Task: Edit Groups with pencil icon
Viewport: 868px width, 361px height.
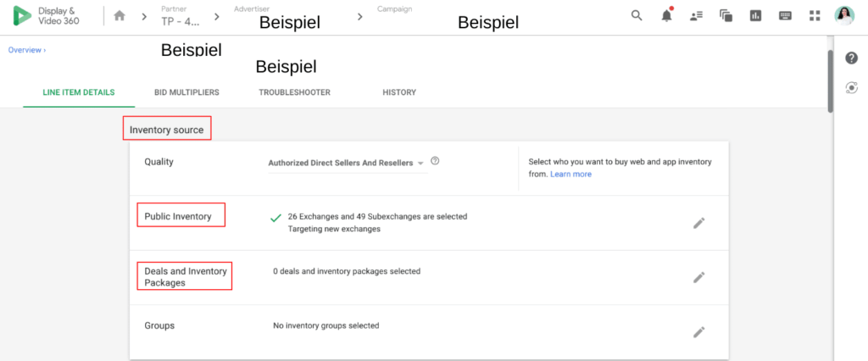Action: click(698, 332)
